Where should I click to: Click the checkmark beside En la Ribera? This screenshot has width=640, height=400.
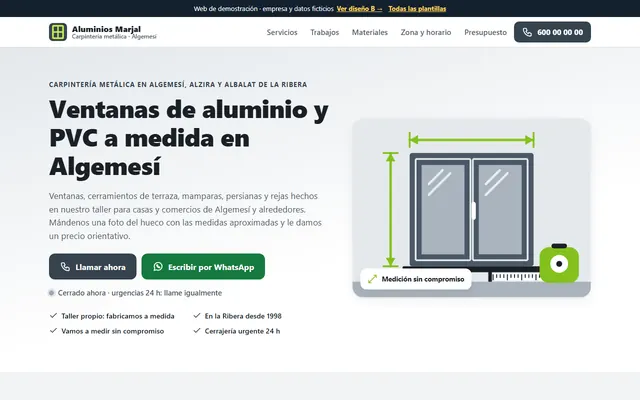[197, 316]
